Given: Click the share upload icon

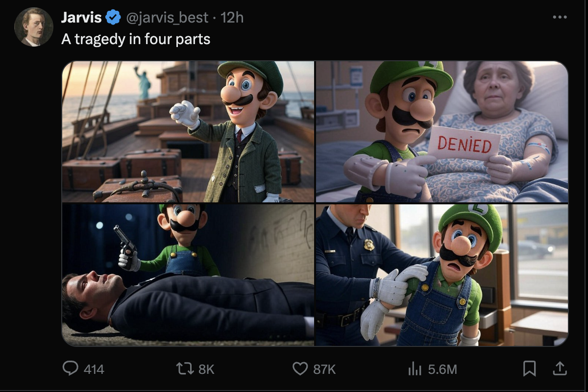Looking at the screenshot, I should (x=560, y=367).
